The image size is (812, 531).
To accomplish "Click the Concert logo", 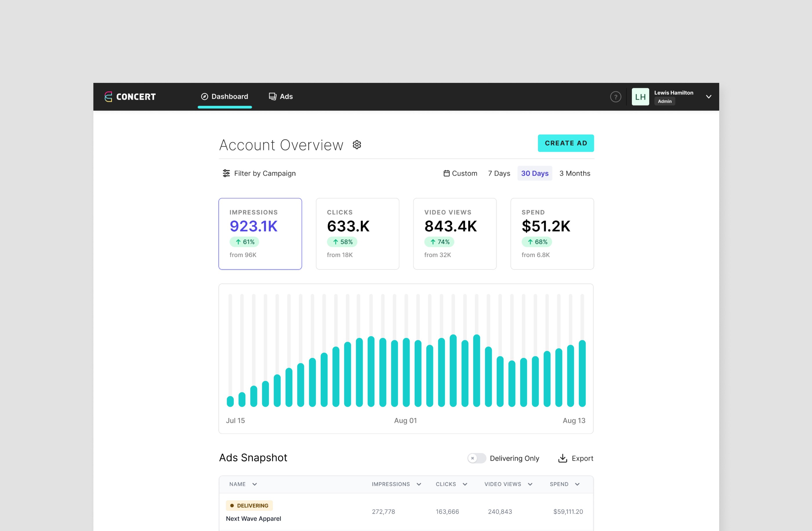I will [x=130, y=97].
